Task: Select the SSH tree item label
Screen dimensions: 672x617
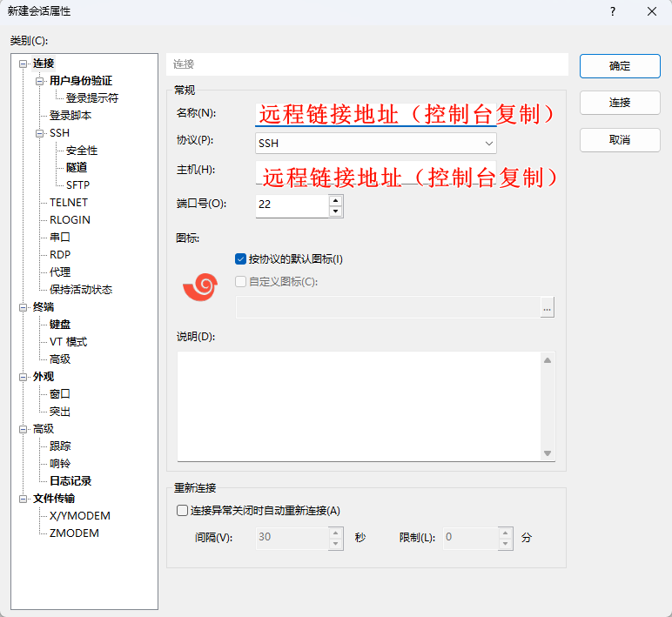Action: [x=59, y=133]
